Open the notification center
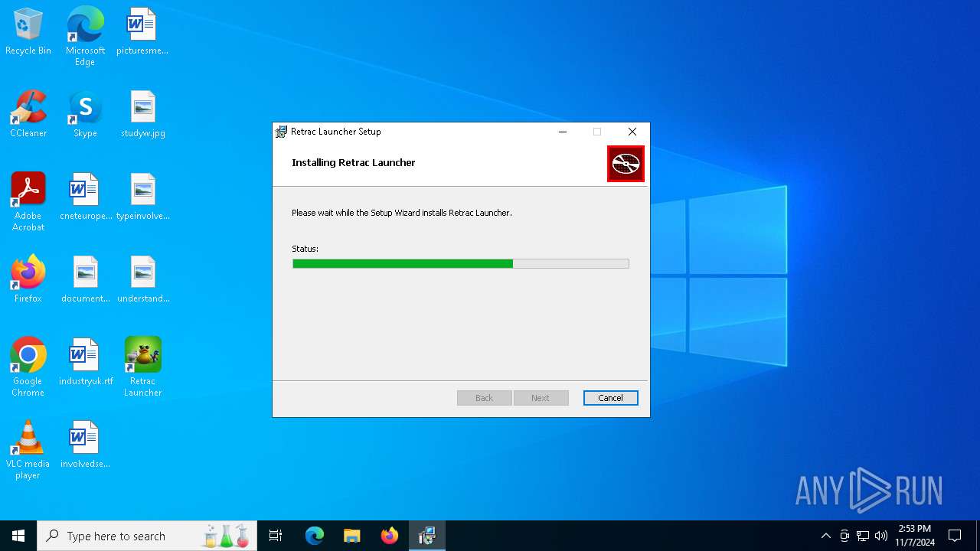This screenshot has height=551, width=980. point(955,536)
